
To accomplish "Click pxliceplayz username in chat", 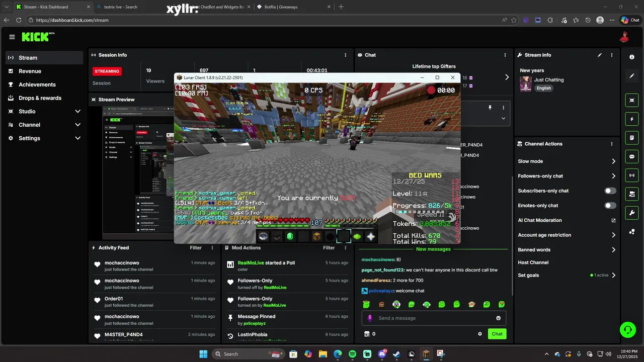I will (381, 291).
